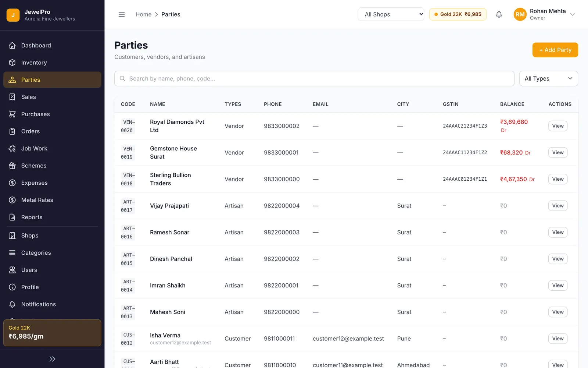Click the RM user avatar
The height and width of the screenshot is (368, 588).
point(520,14)
